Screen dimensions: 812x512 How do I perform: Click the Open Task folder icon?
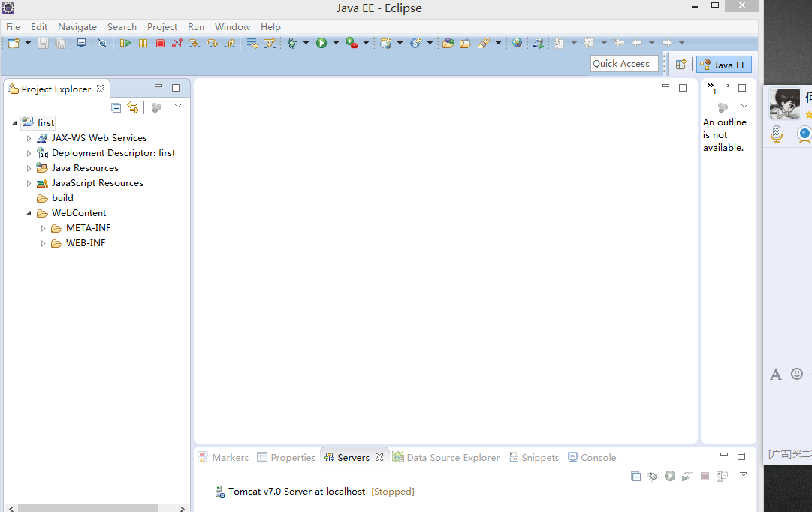(465, 43)
